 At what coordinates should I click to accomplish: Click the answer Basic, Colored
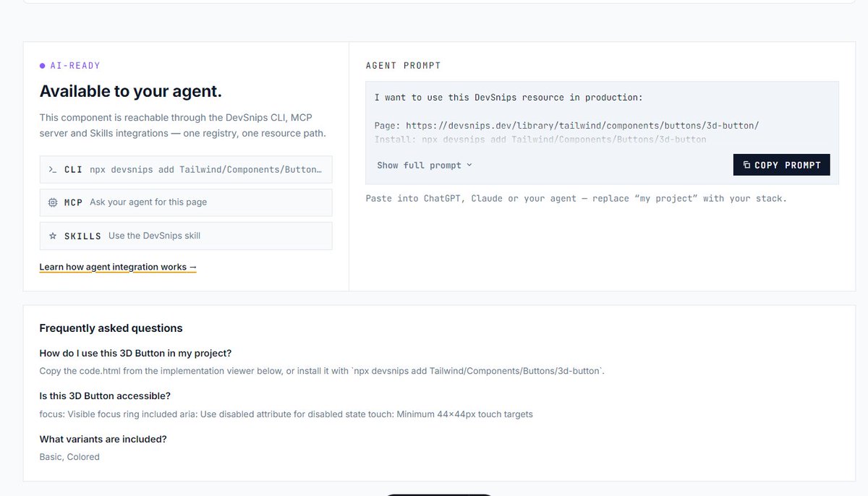pyautogui.click(x=69, y=457)
